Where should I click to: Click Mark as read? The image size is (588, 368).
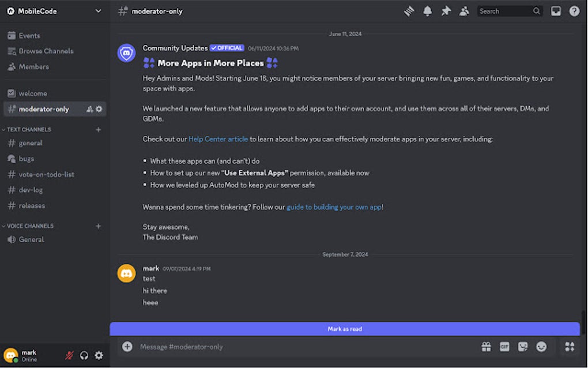pyautogui.click(x=345, y=328)
